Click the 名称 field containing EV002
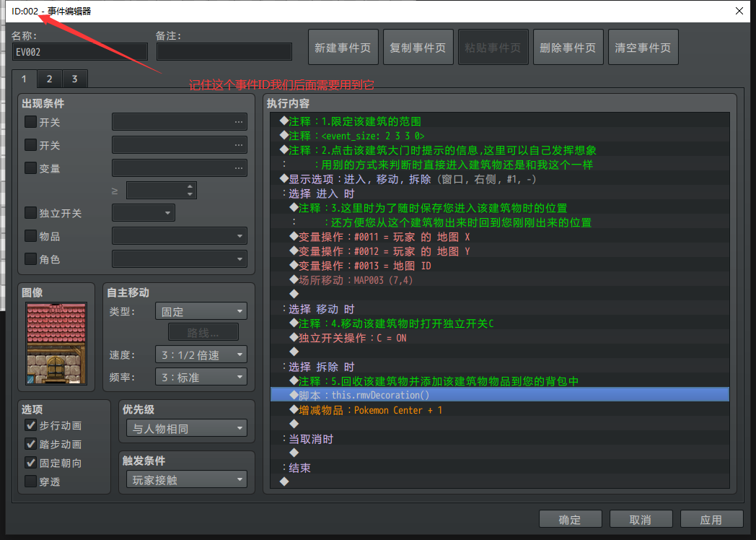 79,52
